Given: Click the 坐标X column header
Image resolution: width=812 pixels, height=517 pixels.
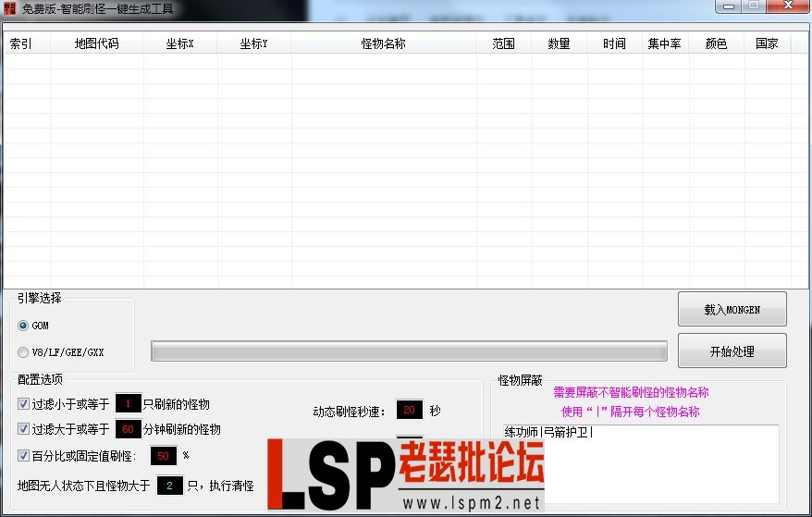Looking at the screenshot, I should point(179,43).
